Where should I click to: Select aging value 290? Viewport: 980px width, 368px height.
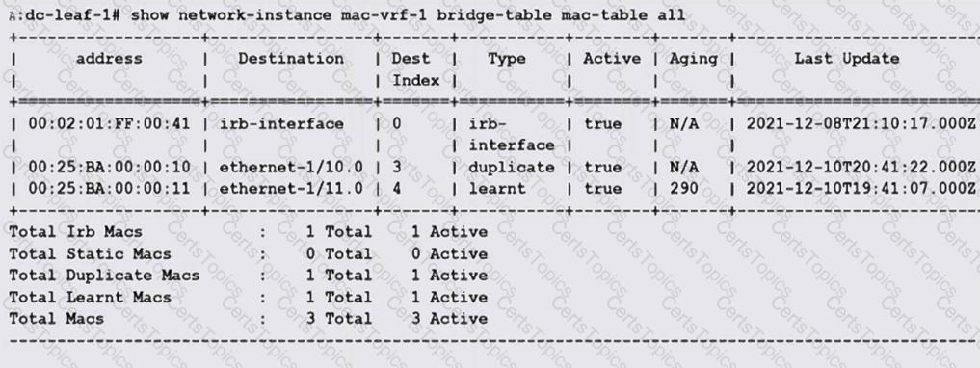click(x=684, y=189)
